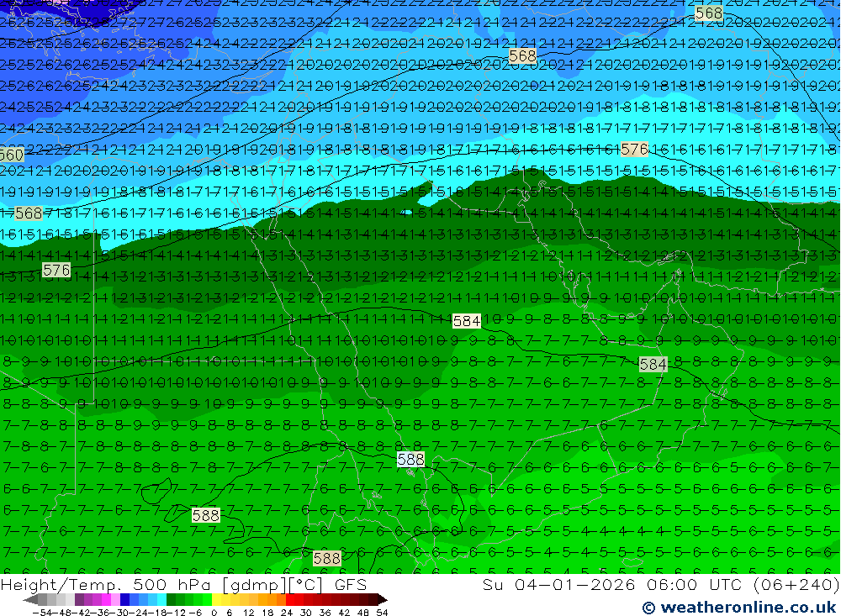Click the 568 label in top right corner
Screen dimensions: 841x616
click(x=708, y=13)
